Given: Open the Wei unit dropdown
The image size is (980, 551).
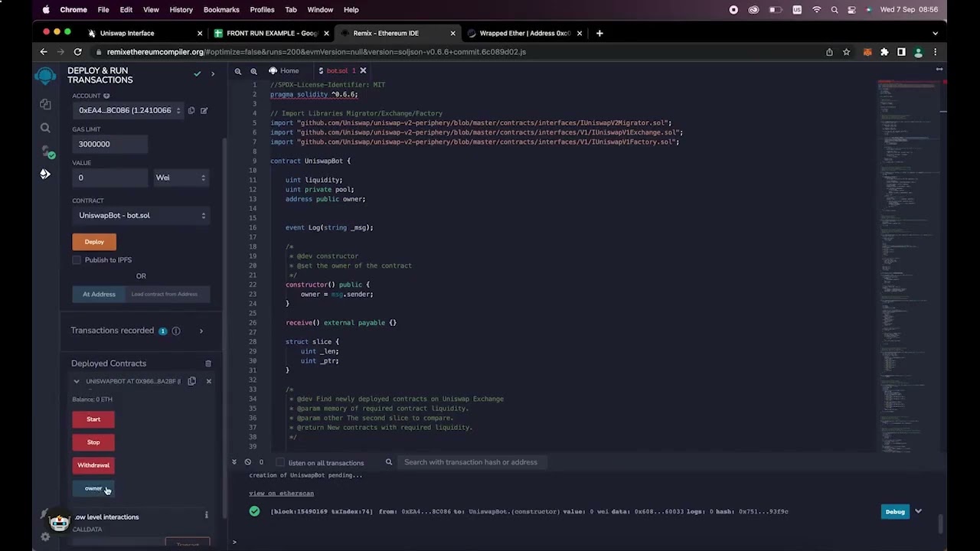Looking at the screenshot, I should (x=181, y=178).
